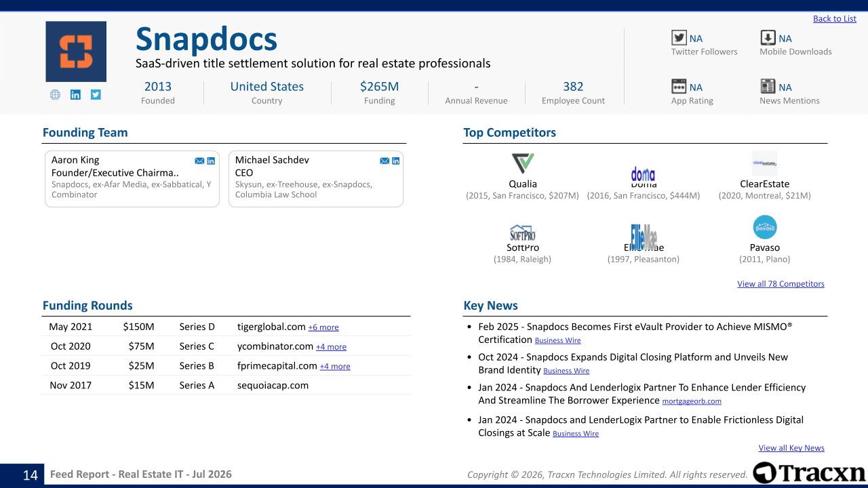Image resolution: width=868 pixels, height=488 pixels.
Task: Click the ClearEstate competitor logo
Action: 765,163
